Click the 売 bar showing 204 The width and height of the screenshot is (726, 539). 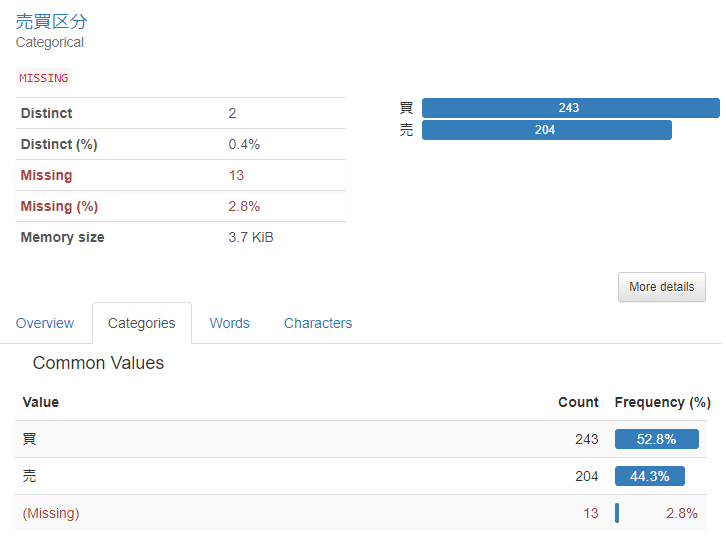[x=546, y=130]
